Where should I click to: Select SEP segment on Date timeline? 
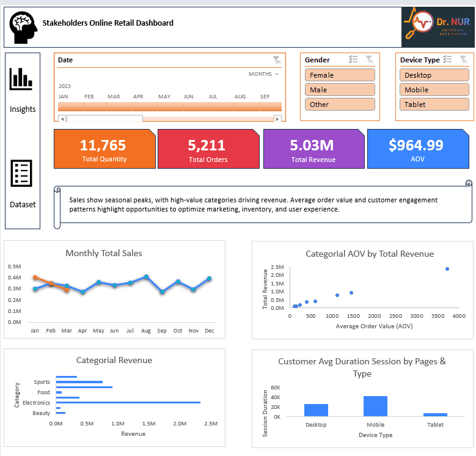click(x=271, y=106)
